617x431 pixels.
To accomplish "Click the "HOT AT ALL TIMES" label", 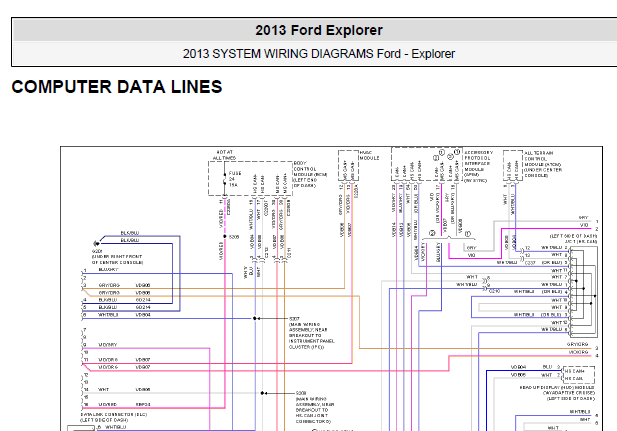I will [x=225, y=155].
